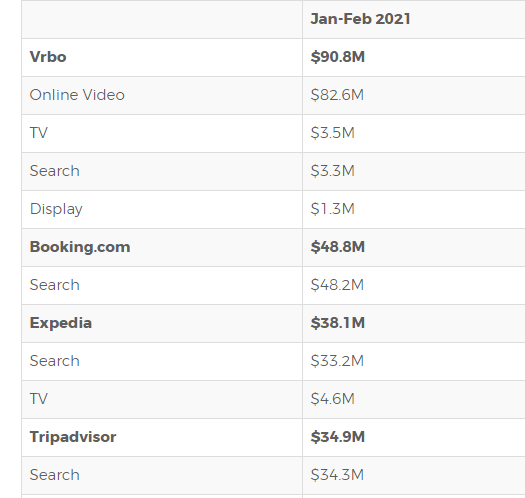Select the Expedia row heading

61,323
